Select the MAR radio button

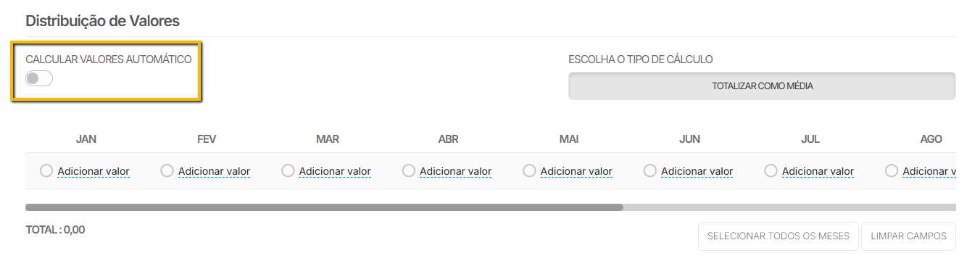pos(288,170)
